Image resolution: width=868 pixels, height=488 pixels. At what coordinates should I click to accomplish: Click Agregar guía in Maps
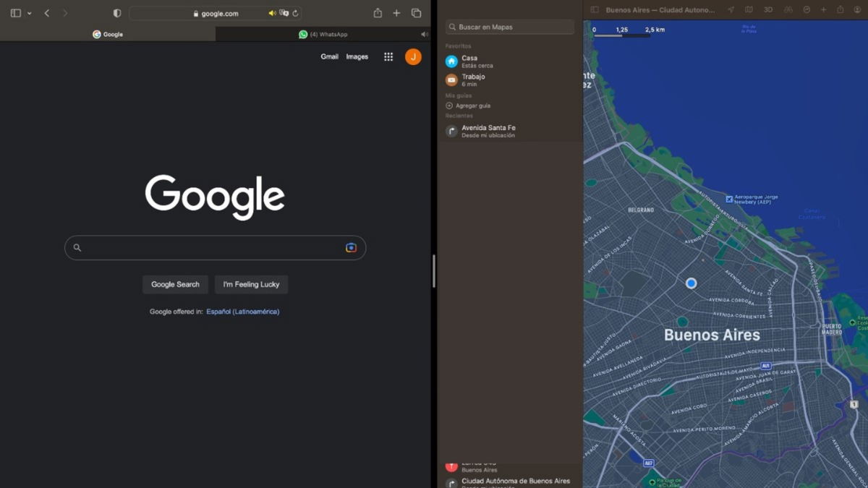click(468, 106)
